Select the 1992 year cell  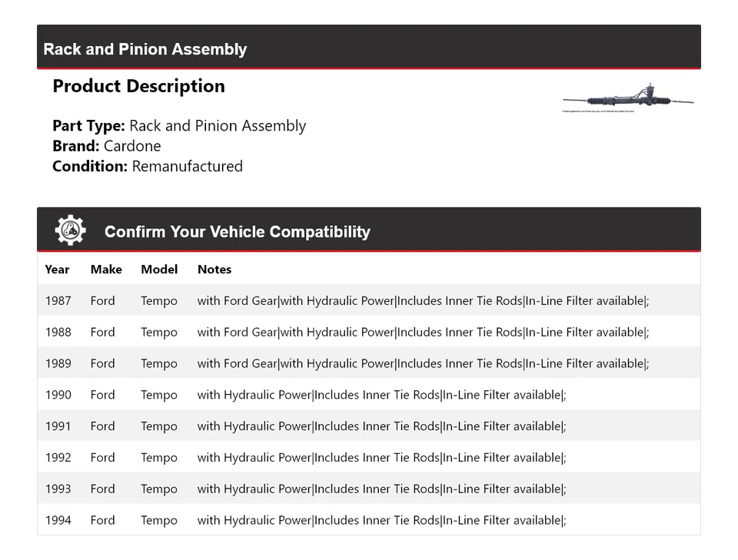tap(58, 457)
